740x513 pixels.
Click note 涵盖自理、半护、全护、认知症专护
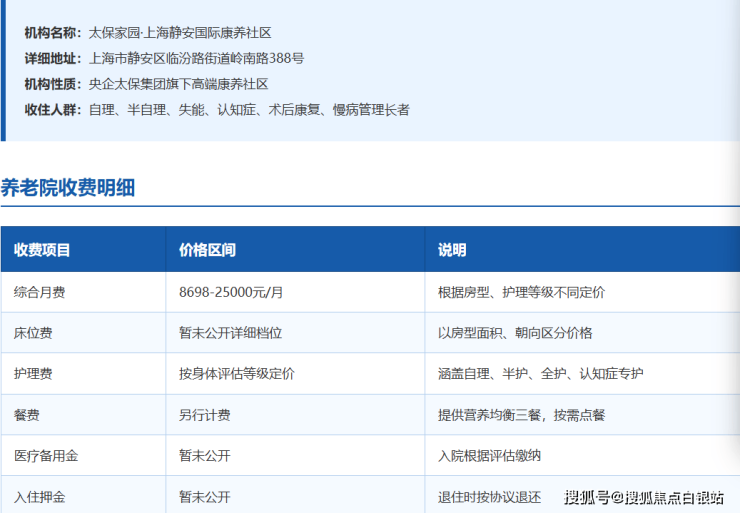click(x=541, y=373)
